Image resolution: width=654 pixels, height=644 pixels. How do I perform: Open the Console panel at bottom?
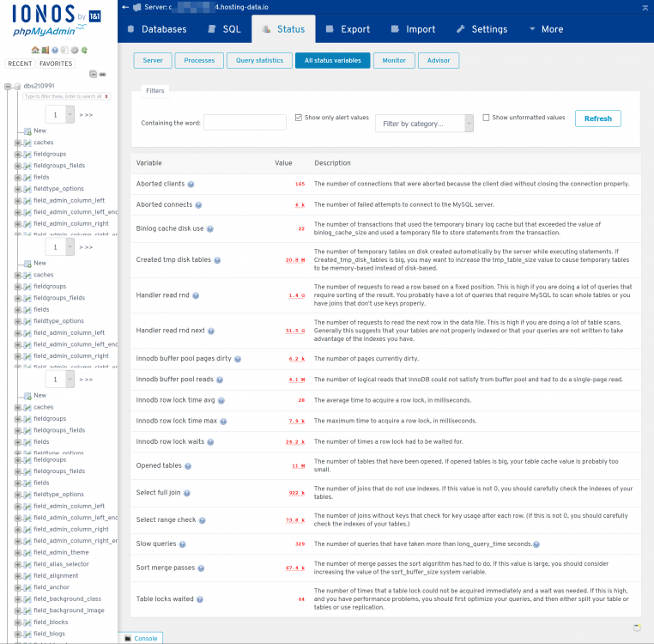click(140, 638)
